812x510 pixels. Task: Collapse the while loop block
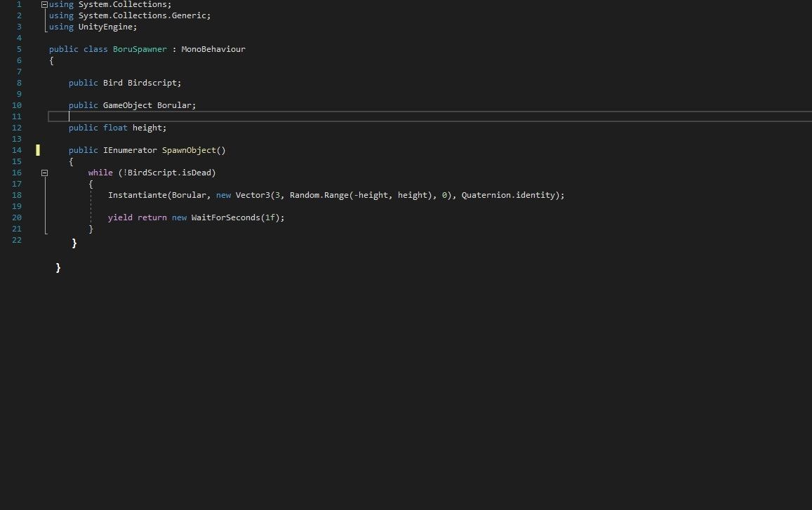(x=44, y=173)
